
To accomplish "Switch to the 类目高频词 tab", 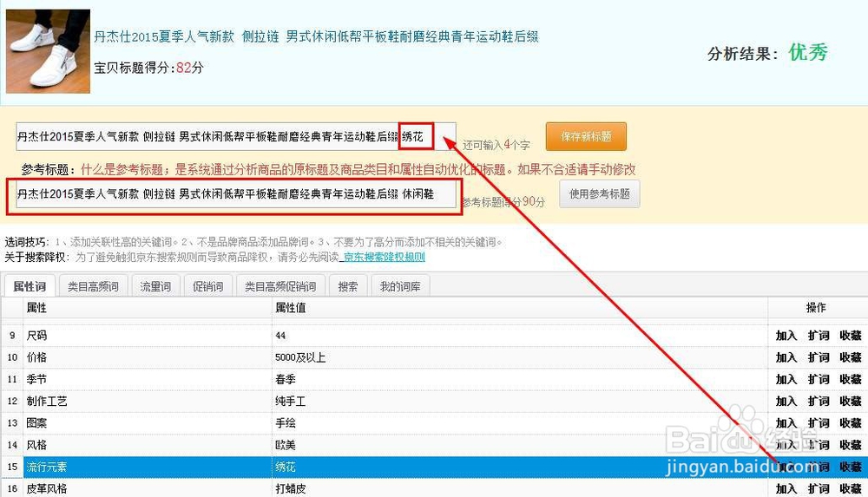I will coord(93,286).
